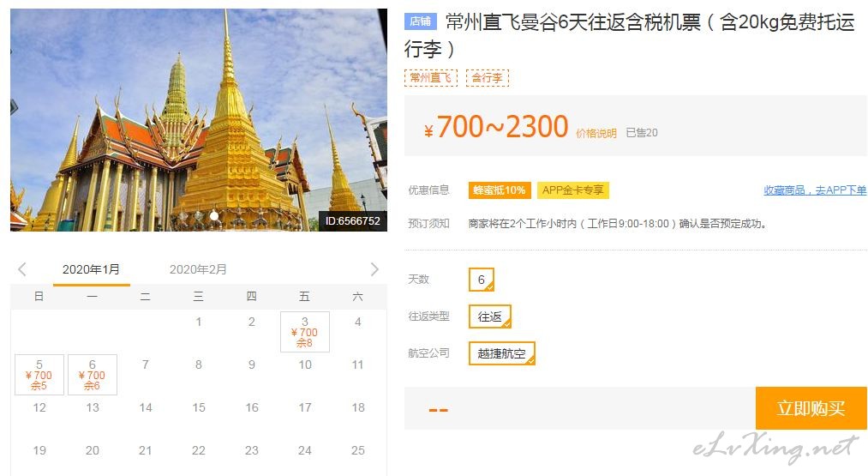This screenshot has width=868, height=476.
Task: Click calendar date 23
Action: pos(252,450)
